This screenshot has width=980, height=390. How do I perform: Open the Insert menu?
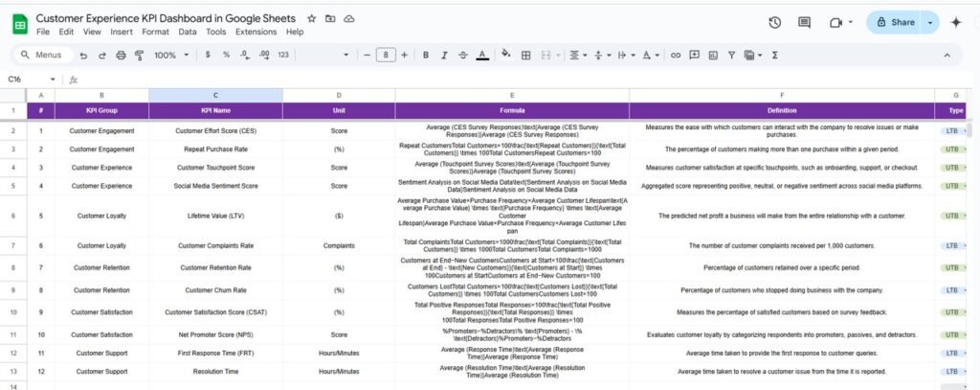[122, 32]
